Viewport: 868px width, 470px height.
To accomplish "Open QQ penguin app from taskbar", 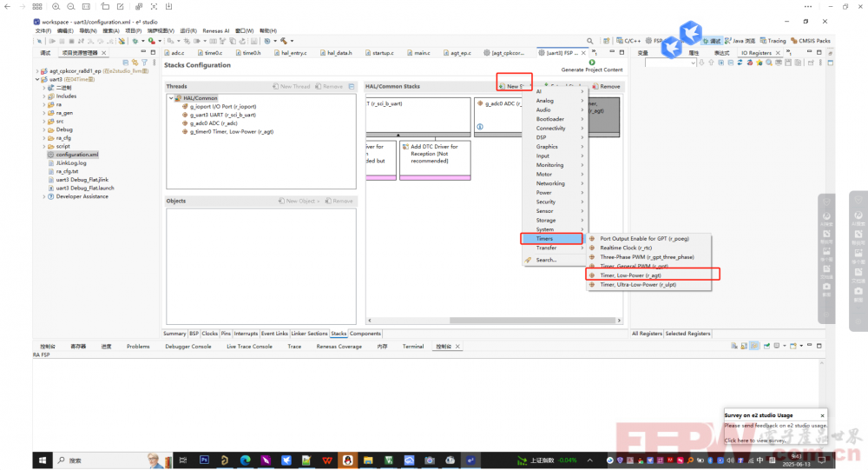I will tap(348, 460).
